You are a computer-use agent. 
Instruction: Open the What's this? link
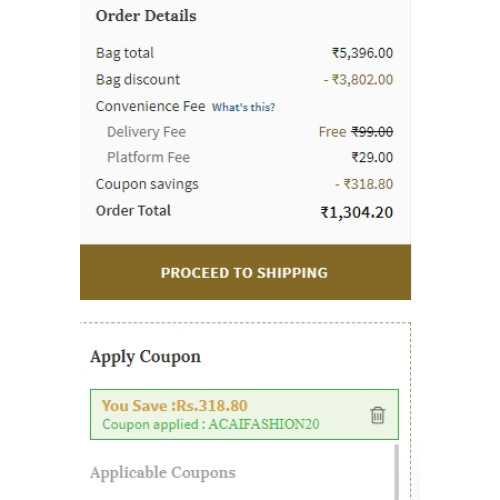click(x=243, y=107)
